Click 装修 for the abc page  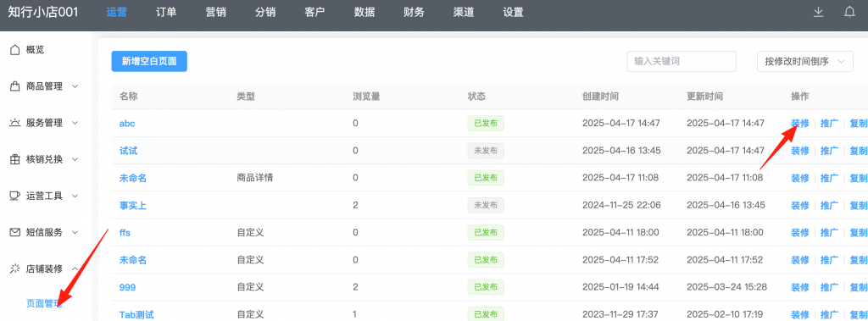[x=800, y=123]
